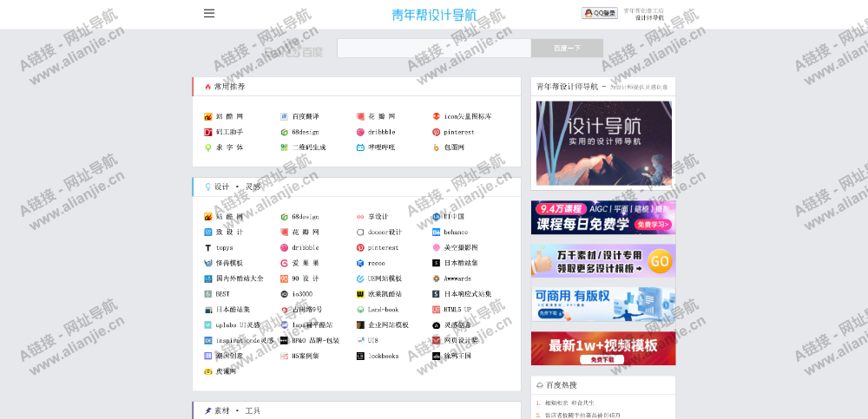Click the 致设计 icon

[208, 232]
